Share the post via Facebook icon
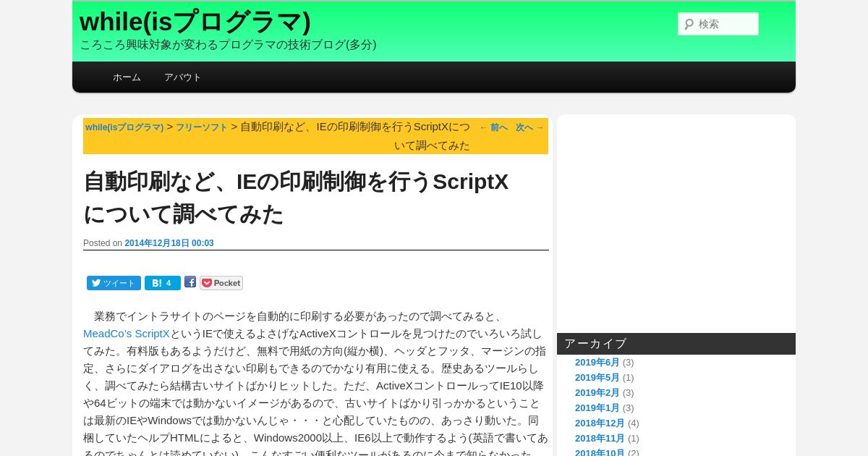 pyautogui.click(x=190, y=282)
